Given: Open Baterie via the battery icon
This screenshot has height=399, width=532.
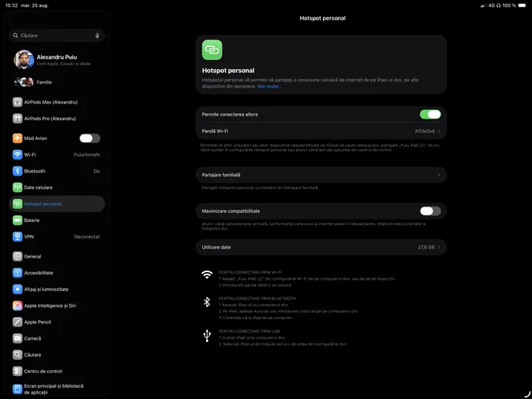Looking at the screenshot, I should tap(17, 220).
